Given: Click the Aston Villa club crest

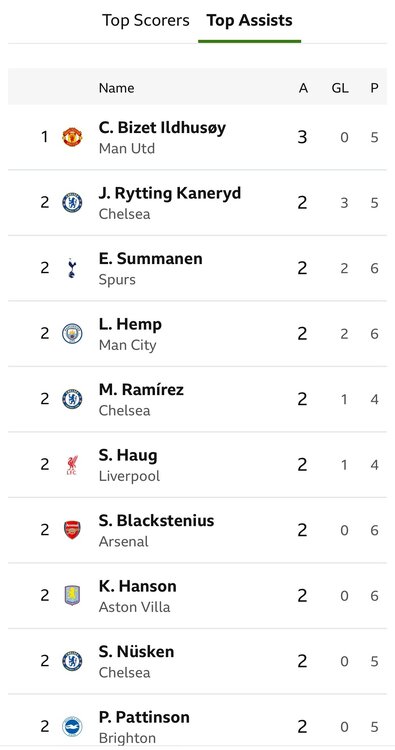Looking at the screenshot, I should [72, 596].
